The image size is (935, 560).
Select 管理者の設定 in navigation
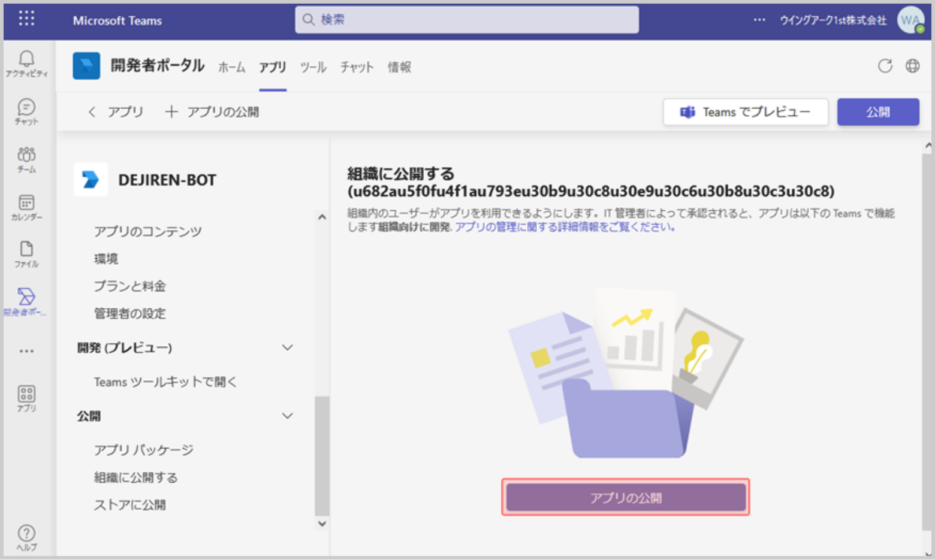coord(130,313)
